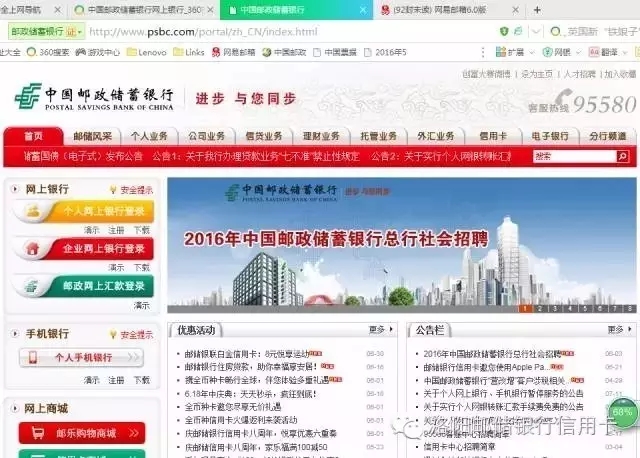The image size is (640, 458).
Task: Switch to 中国邮政储蓄银行网上银行_360 browser tab
Action: pos(144,10)
